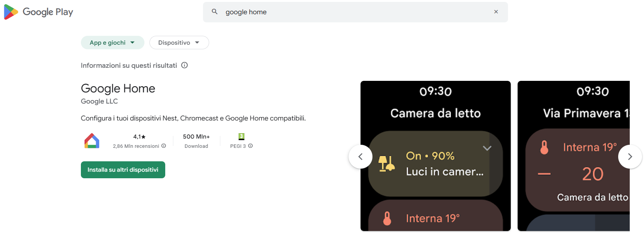644x236 pixels.
Task: Click the PEGI 3 rating badge icon
Action: point(241,136)
